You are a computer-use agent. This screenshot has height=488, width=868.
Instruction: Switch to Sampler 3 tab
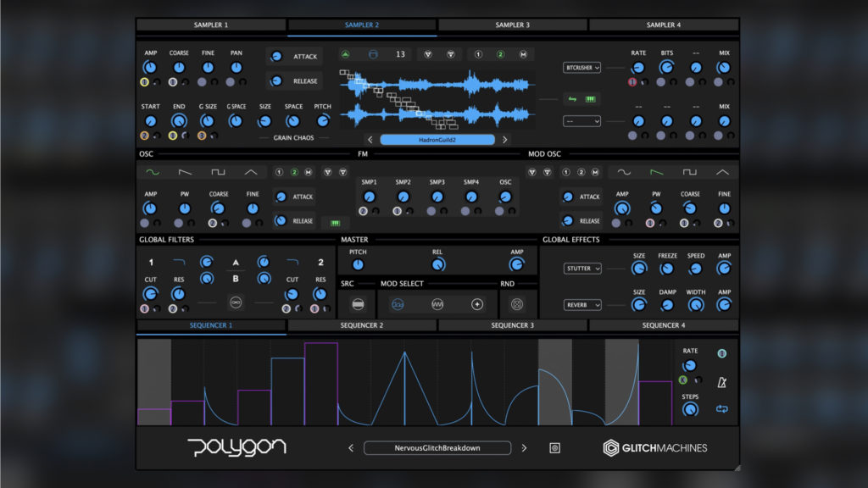pyautogui.click(x=513, y=25)
